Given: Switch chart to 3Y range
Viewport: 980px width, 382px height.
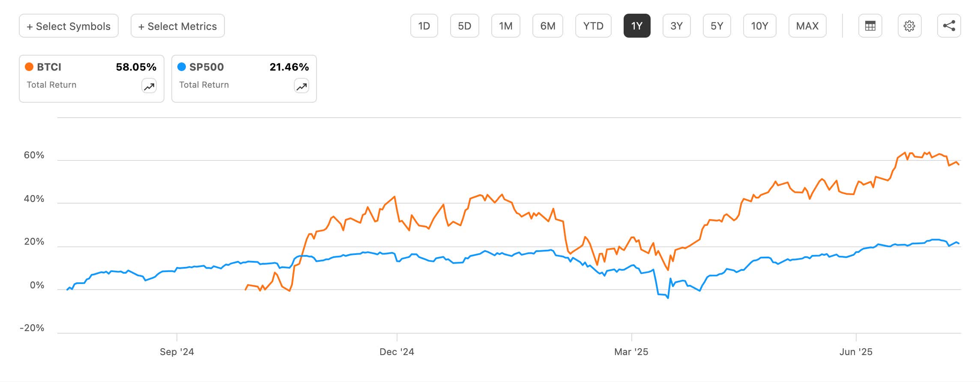Looking at the screenshot, I should (x=676, y=26).
